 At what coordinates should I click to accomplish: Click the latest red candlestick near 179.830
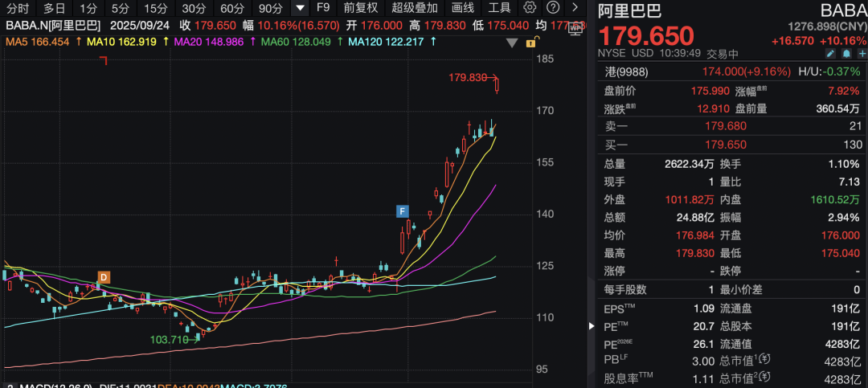click(x=497, y=85)
